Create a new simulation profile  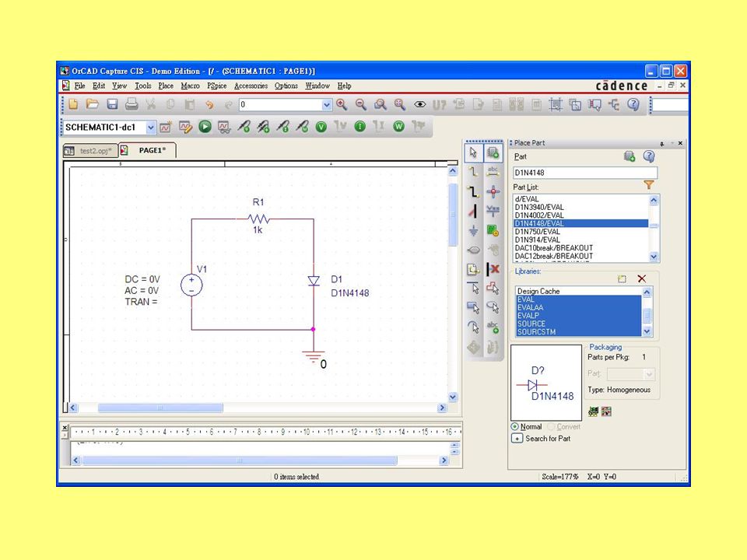tap(166, 127)
